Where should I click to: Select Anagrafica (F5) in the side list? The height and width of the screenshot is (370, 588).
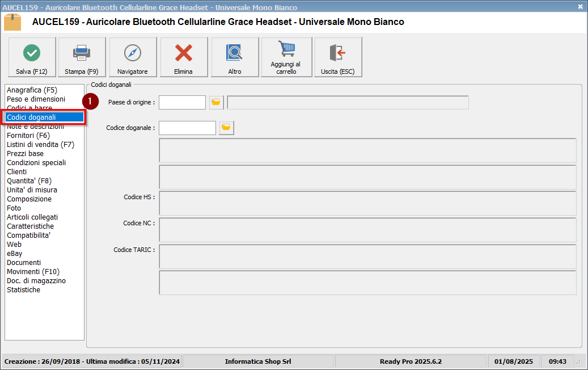pos(32,90)
